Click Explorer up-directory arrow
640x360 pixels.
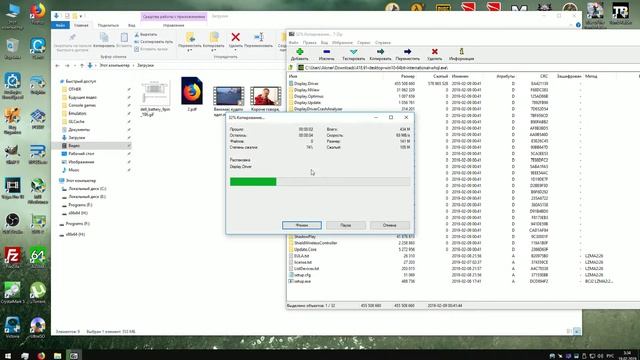coord(82,65)
